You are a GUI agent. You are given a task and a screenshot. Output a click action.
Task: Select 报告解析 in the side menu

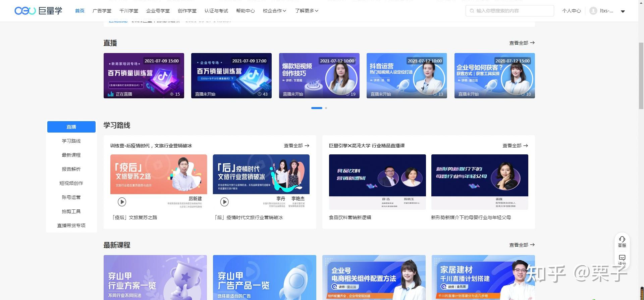tap(71, 169)
